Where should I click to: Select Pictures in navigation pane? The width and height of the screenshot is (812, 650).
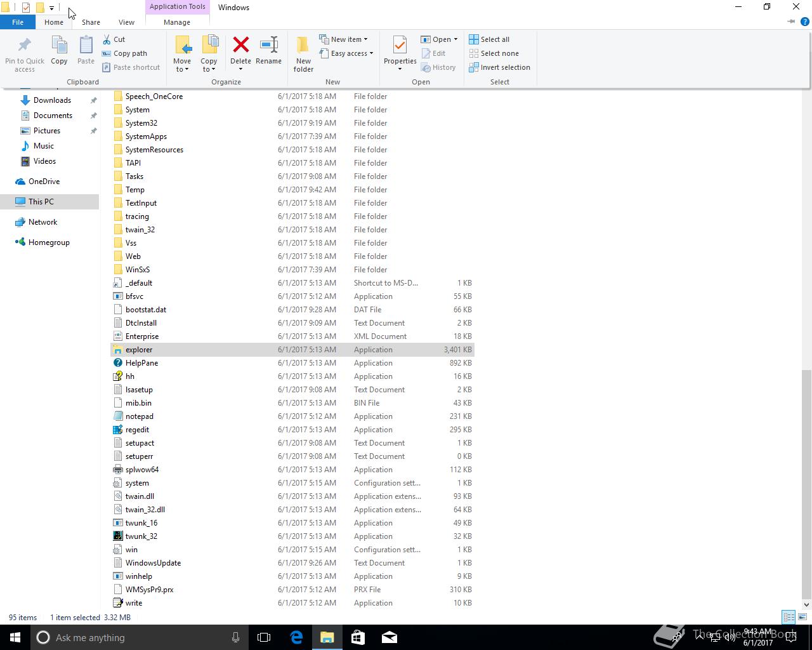pyautogui.click(x=47, y=131)
